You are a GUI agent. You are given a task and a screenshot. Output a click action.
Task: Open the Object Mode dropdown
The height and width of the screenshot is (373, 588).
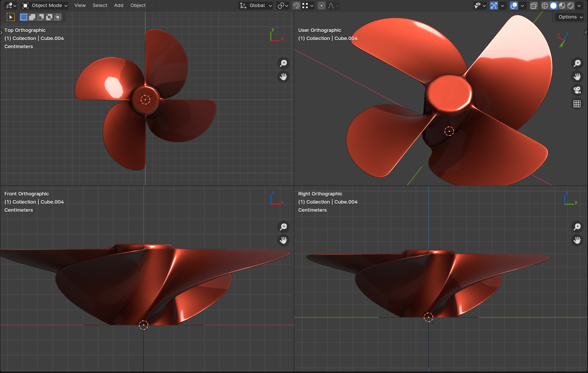coord(45,6)
